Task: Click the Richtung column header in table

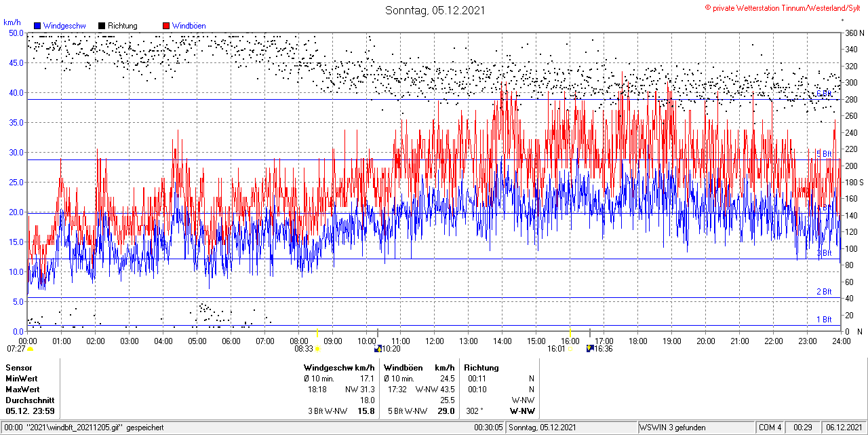Action: click(x=481, y=367)
